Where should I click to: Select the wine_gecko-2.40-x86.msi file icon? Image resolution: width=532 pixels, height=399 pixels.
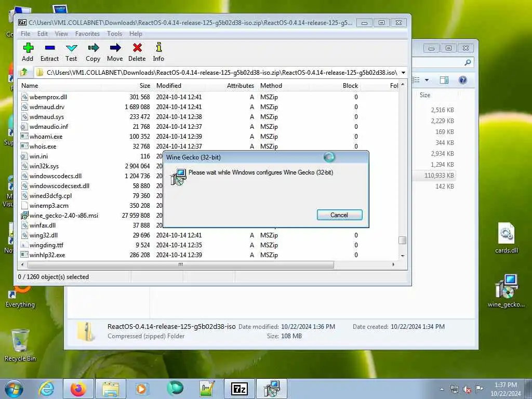[24, 215]
